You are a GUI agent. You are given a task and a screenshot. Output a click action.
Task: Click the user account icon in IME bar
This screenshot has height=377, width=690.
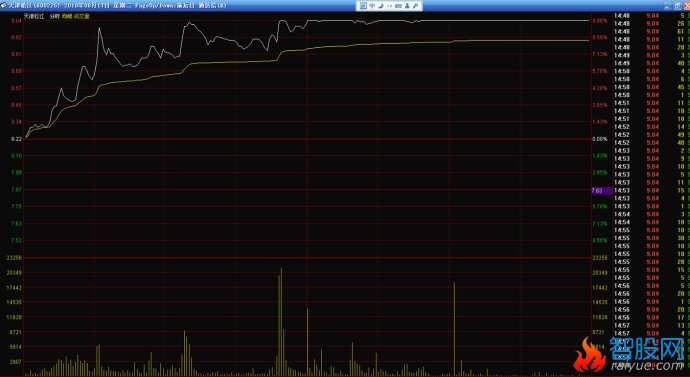pos(407,6)
